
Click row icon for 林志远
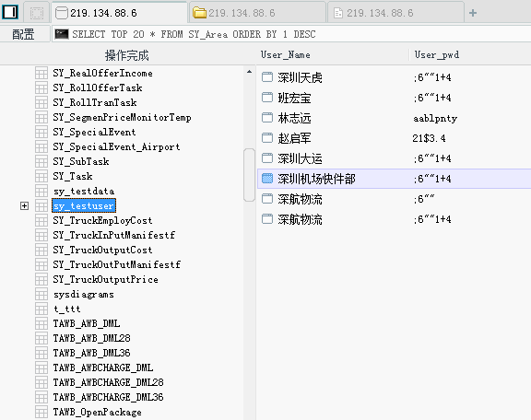tap(267, 118)
